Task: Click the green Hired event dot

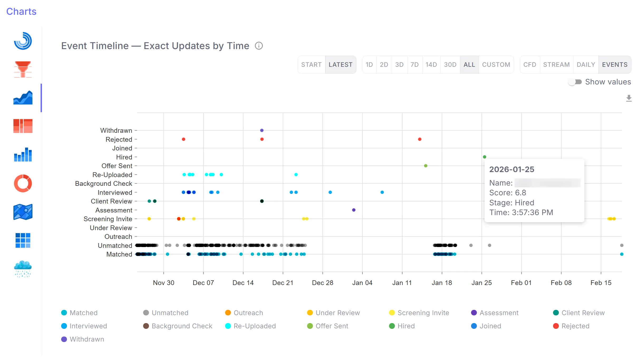Action: (x=484, y=157)
